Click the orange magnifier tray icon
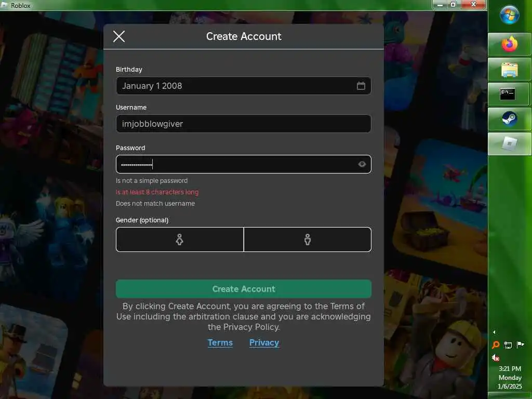The height and width of the screenshot is (399, 532). 496,345
